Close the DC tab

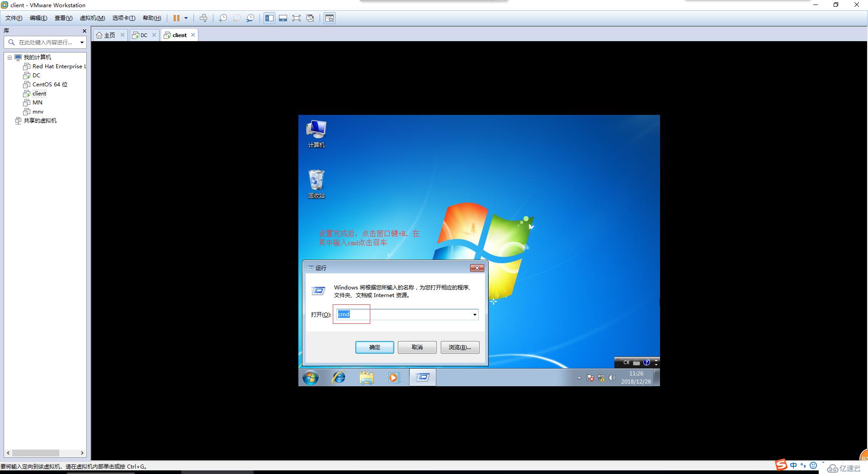154,35
